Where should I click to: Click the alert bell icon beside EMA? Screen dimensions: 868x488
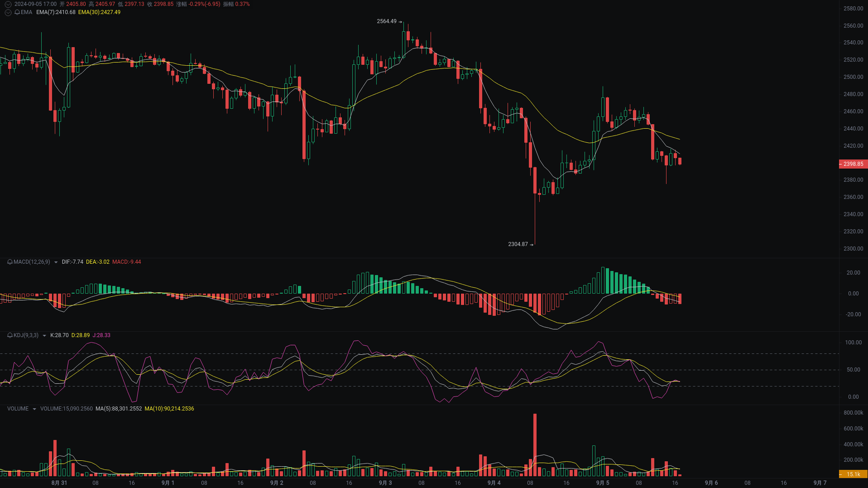18,12
